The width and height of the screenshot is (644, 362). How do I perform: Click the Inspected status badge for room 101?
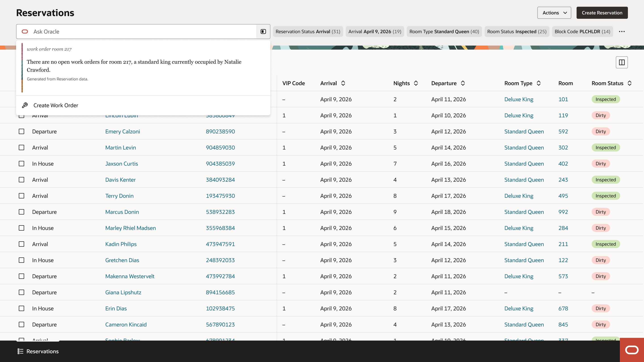(x=605, y=99)
